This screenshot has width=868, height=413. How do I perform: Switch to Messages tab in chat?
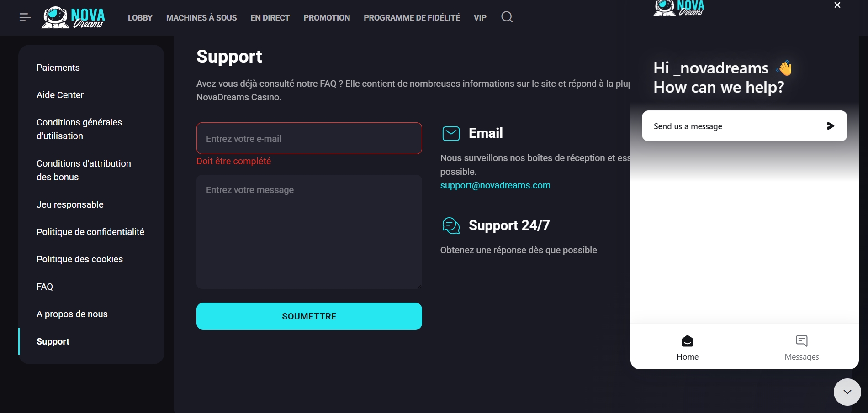click(x=801, y=347)
